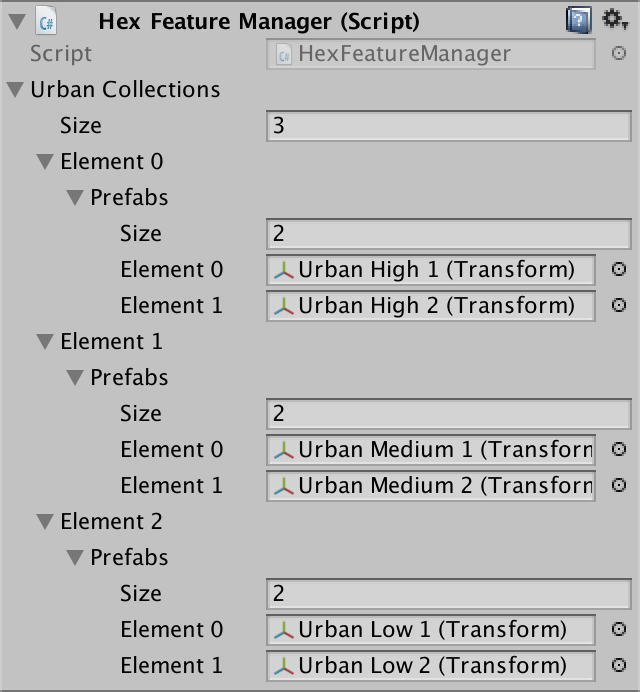This screenshot has height=692, width=640.
Task: Open the component settings gear menu
Action: pos(613,19)
